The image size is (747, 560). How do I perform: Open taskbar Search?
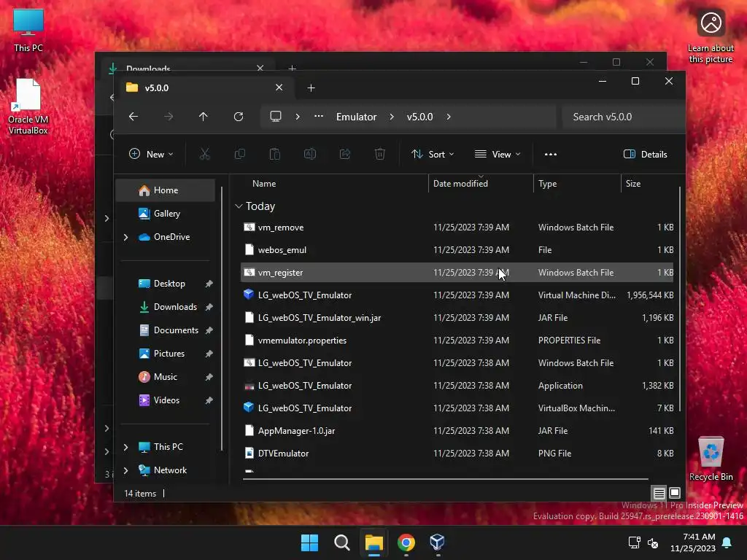(342, 542)
